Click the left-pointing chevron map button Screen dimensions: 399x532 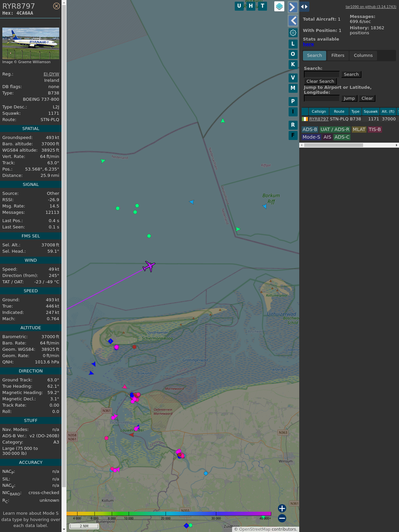(293, 21)
